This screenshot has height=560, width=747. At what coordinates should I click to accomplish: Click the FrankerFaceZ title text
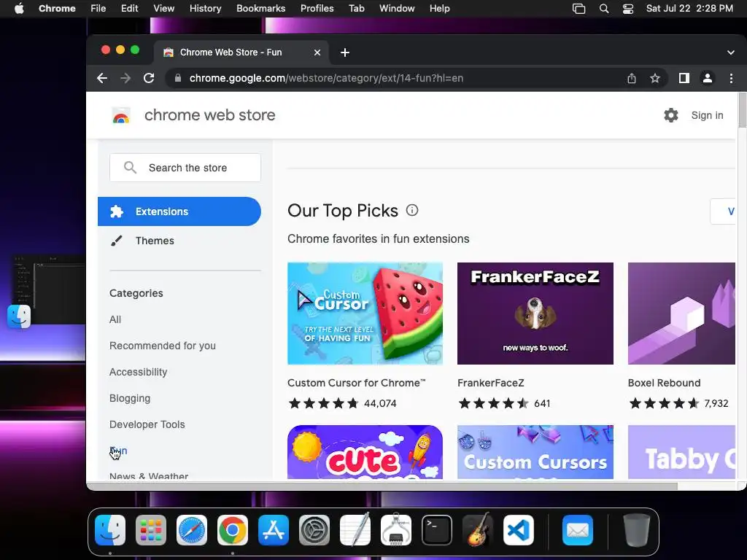click(491, 383)
